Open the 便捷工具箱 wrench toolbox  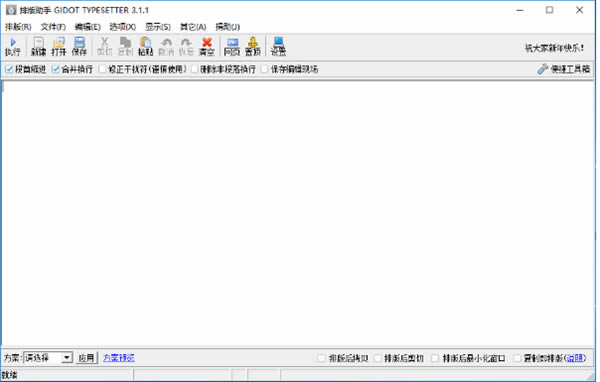coord(563,69)
